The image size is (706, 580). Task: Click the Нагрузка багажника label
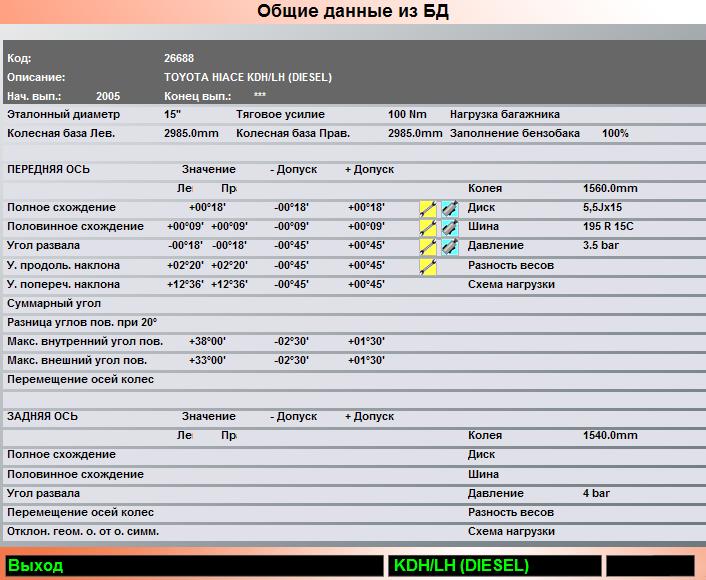505,114
